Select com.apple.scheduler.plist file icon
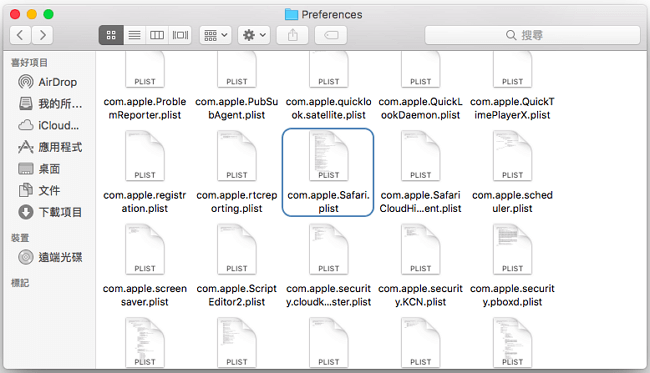 (x=512, y=156)
